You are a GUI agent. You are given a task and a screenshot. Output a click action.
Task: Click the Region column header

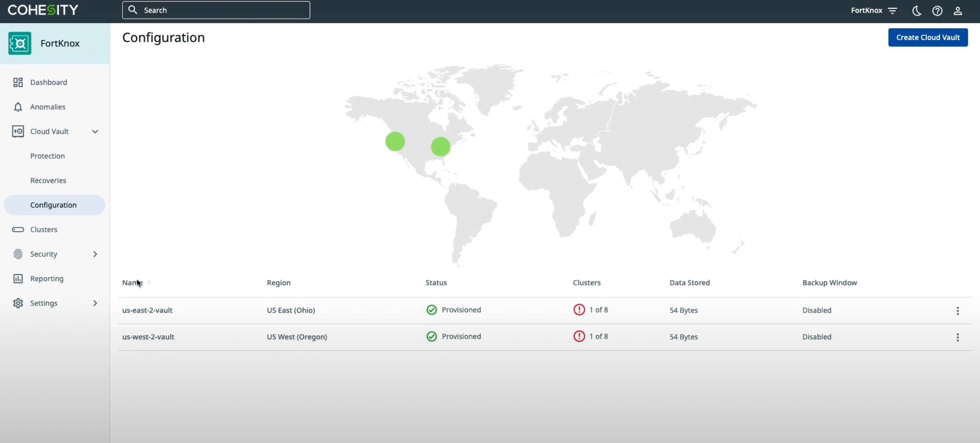[x=278, y=283]
